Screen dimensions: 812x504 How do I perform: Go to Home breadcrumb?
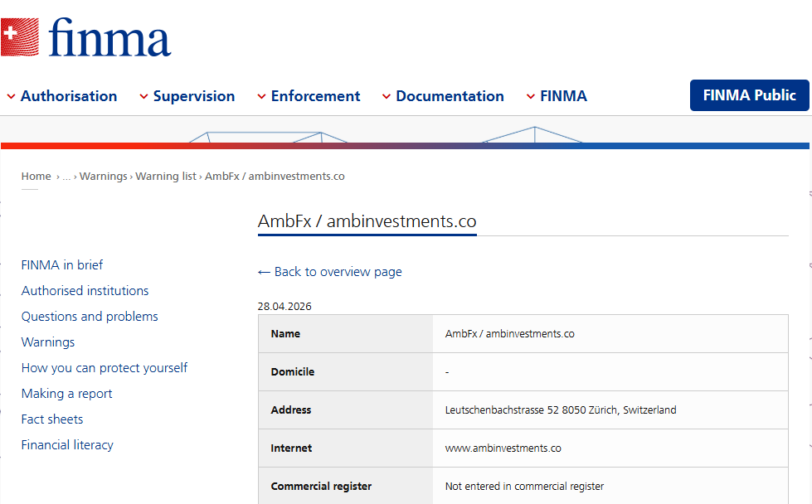tap(36, 177)
